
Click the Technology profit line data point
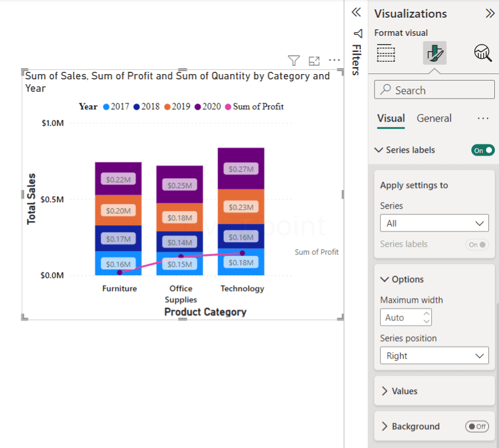[242, 253]
